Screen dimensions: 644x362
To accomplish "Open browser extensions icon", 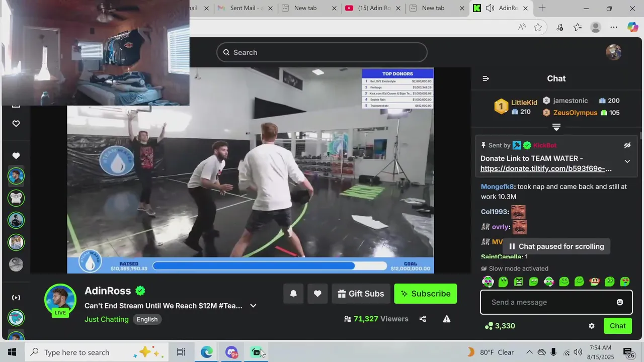I will pyautogui.click(x=559, y=27).
